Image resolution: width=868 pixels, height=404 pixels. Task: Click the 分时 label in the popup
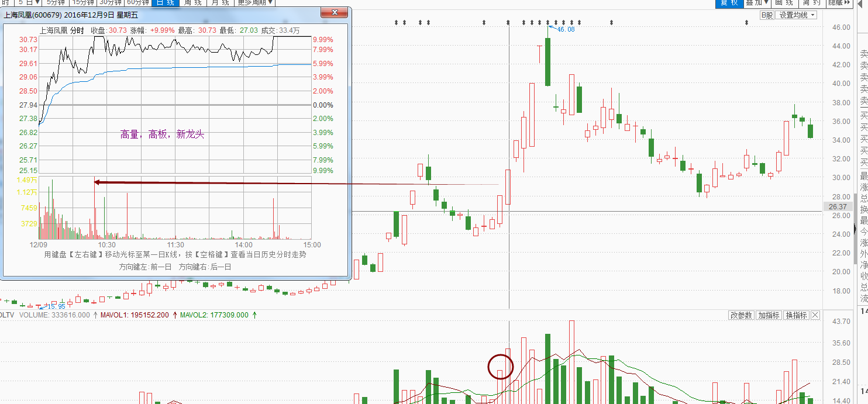pos(77,30)
